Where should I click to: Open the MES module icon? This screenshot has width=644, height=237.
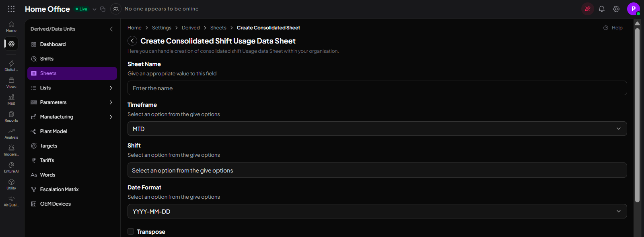click(x=11, y=100)
